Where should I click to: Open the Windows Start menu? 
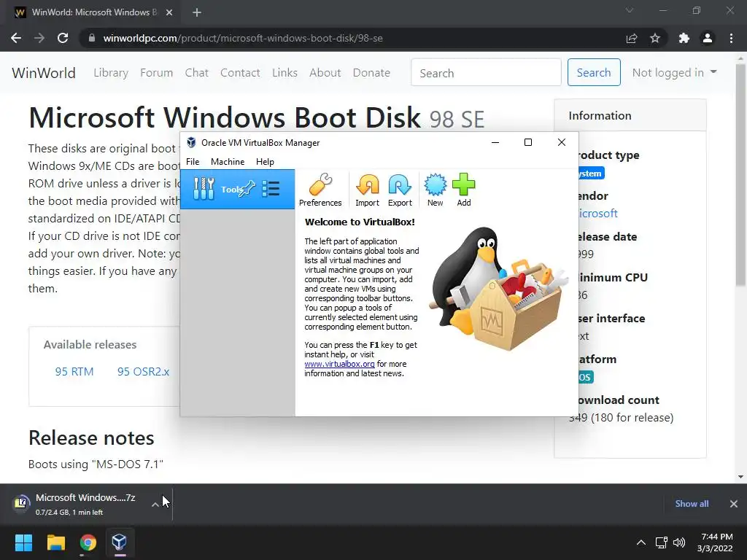pos(23,542)
